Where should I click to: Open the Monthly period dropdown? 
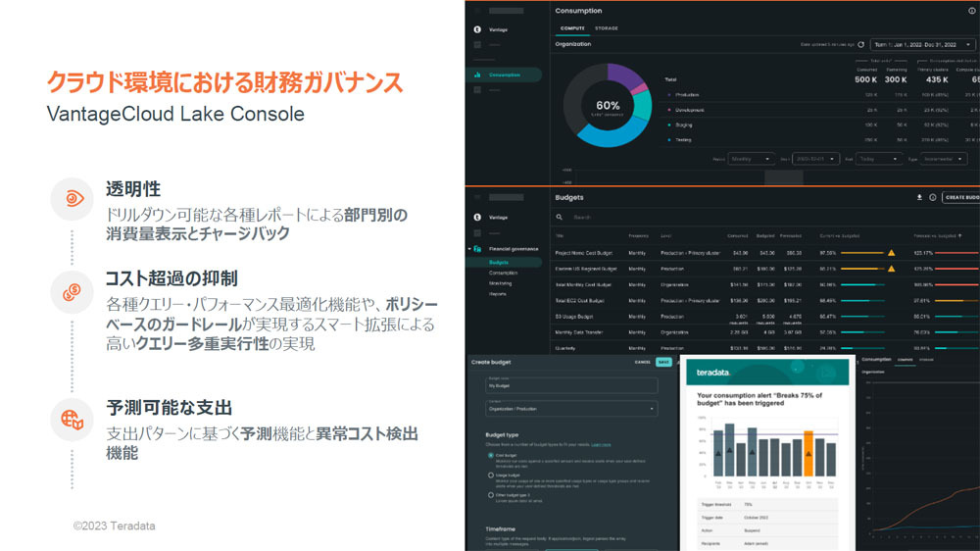(751, 159)
